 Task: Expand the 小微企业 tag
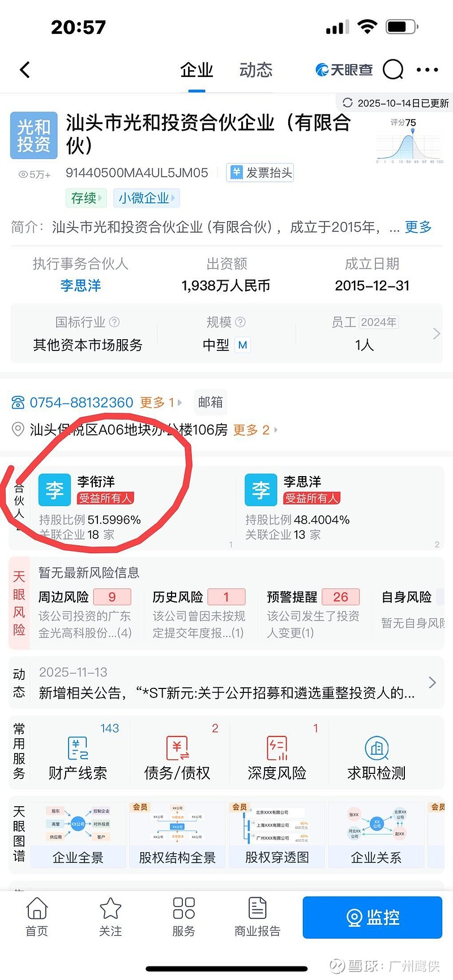(x=147, y=198)
